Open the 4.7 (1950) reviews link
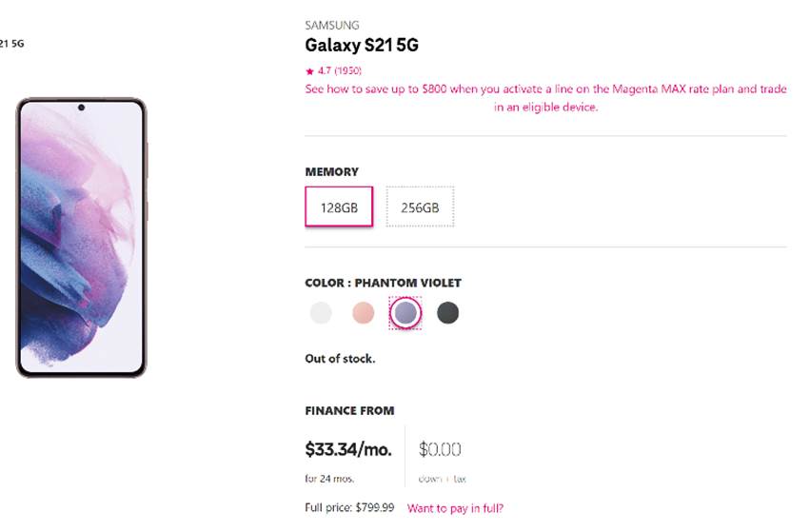Viewport: 810px width, 532px height. pos(338,71)
